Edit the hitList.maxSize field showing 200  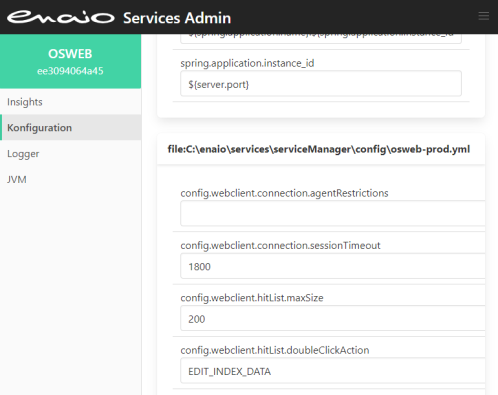point(333,318)
